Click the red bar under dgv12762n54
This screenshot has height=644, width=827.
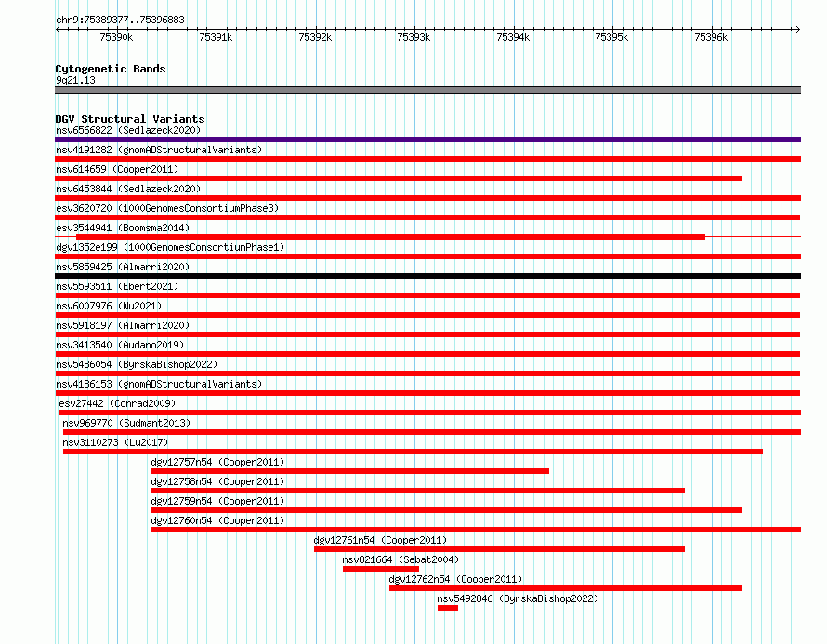(565, 588)
